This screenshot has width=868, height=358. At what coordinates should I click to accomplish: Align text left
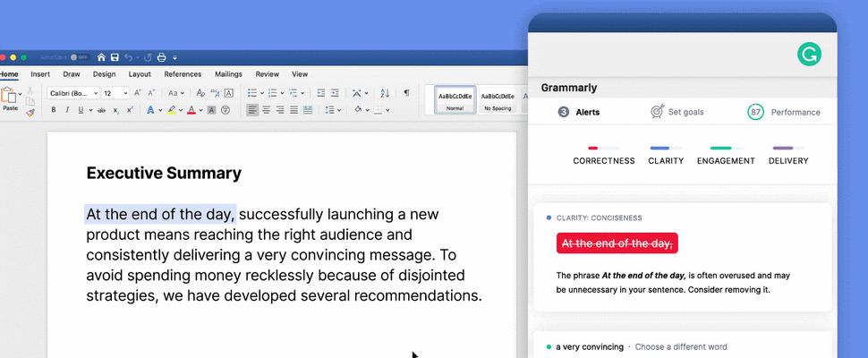pyautogui.click(x=252, y=110)
